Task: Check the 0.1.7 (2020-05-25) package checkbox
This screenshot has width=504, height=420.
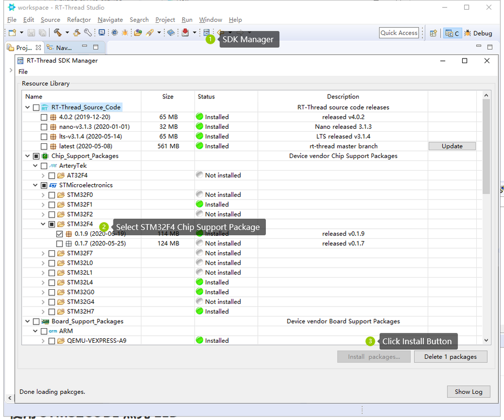Action: [x=60, y=244]
